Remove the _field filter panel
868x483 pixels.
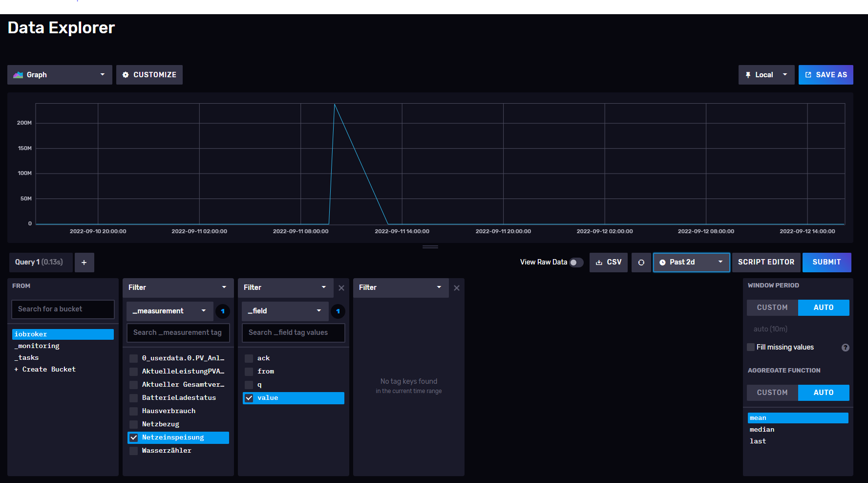(x=341, y=288)
